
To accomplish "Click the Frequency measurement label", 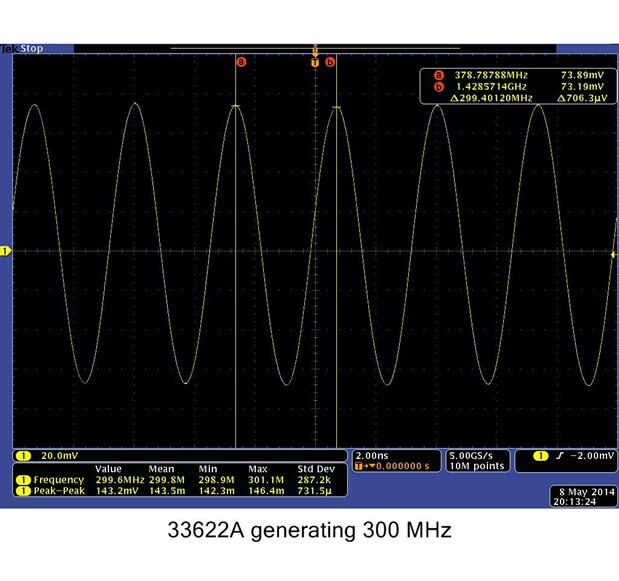I will click(59, 480).
